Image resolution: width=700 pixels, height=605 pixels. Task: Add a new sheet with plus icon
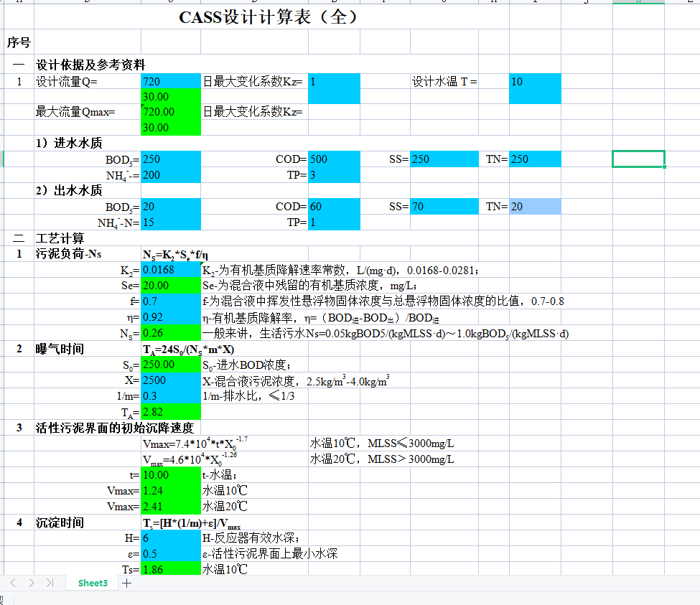[x=127, y=583]
